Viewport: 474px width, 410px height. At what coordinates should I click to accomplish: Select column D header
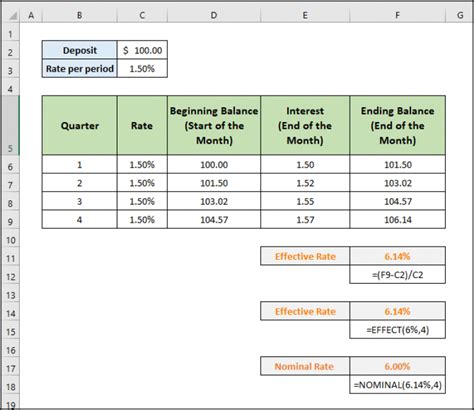(x=214, y=15)
